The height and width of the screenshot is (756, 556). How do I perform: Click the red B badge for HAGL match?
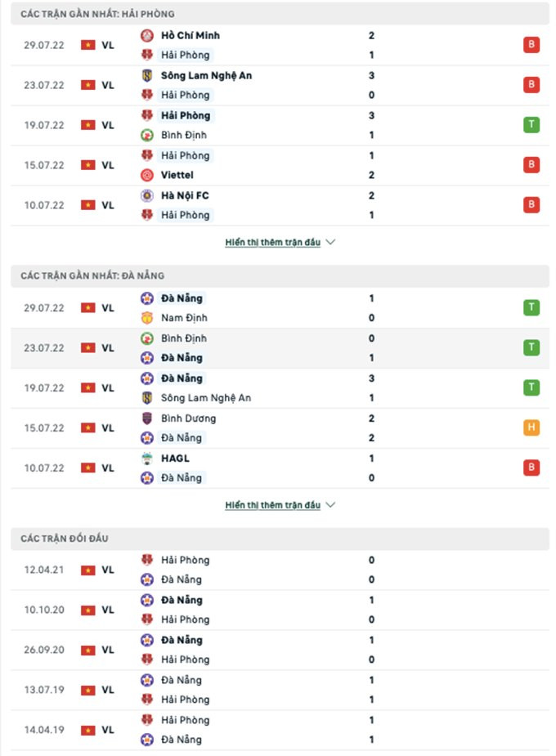click(531, 468)
